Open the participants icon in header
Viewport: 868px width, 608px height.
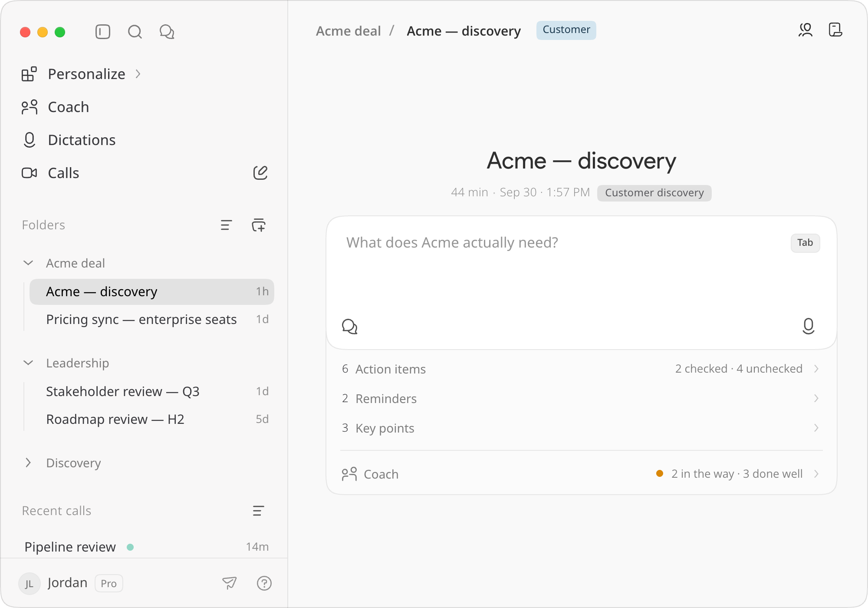[806, 30]
